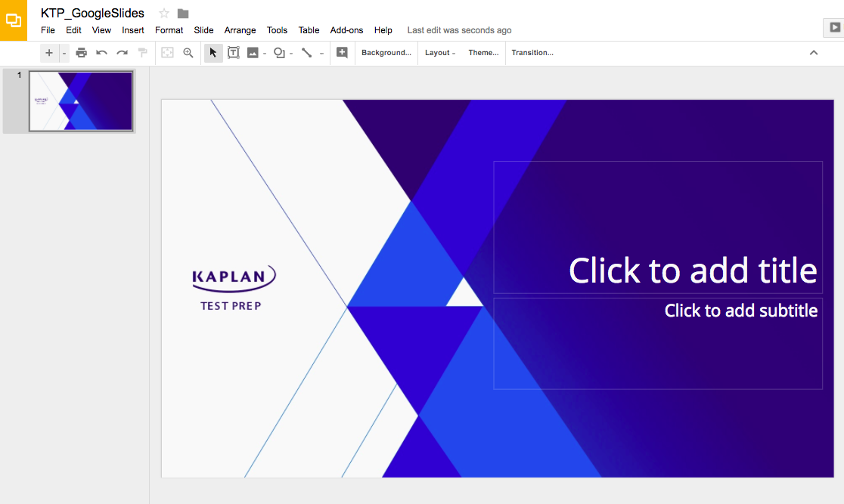Image resolution: width=844 pixels, height=504 pixels.
Task: Click the Print icon
Action: 82,53
